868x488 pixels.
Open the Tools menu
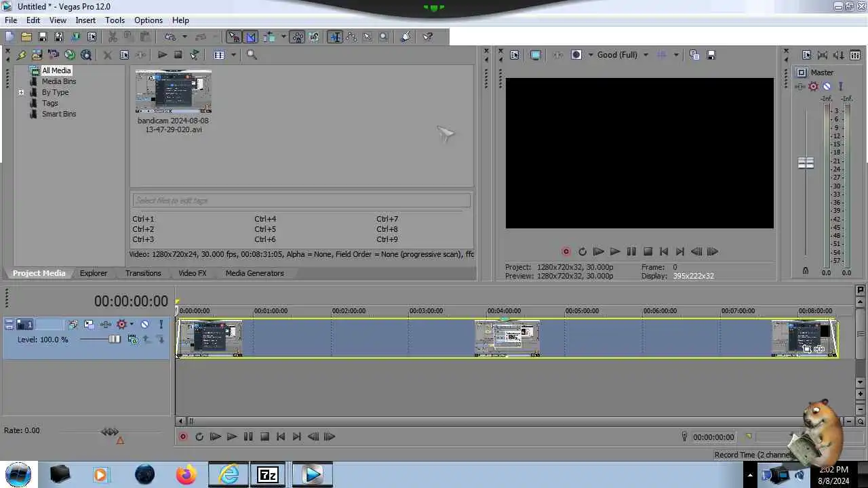(x=115, y=20)
